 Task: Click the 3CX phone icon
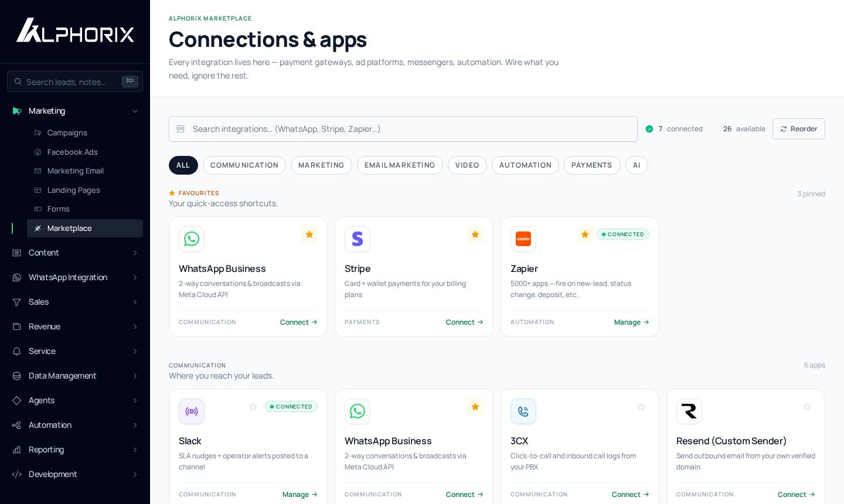[523, 411]
